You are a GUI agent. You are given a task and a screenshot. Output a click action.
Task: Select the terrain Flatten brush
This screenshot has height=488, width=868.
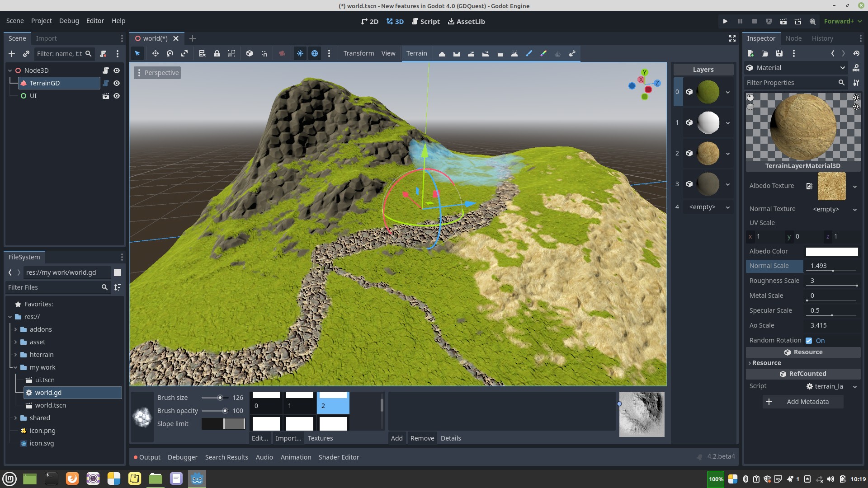tap(500, 54)
